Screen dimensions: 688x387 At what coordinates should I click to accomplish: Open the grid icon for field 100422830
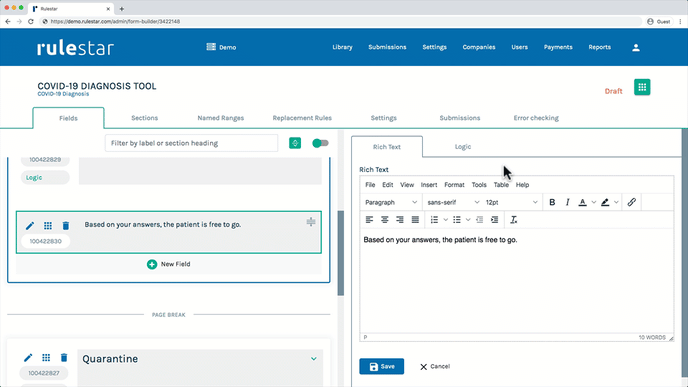tap(48, 226)
